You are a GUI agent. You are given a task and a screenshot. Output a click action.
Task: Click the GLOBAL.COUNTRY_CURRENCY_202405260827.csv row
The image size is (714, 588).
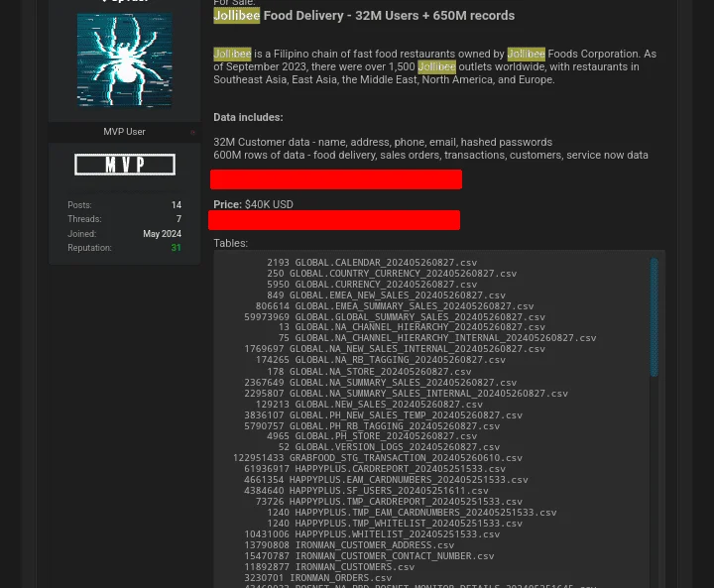click(392, 274)
